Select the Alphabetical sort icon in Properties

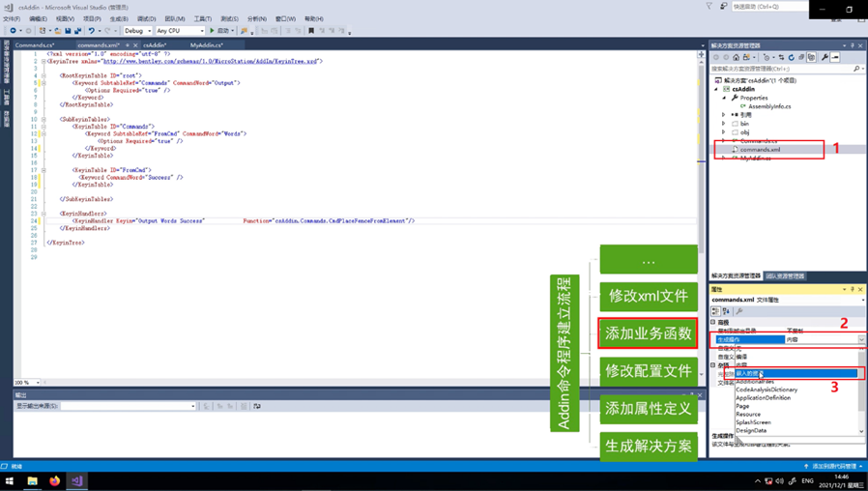pos(726,311)
